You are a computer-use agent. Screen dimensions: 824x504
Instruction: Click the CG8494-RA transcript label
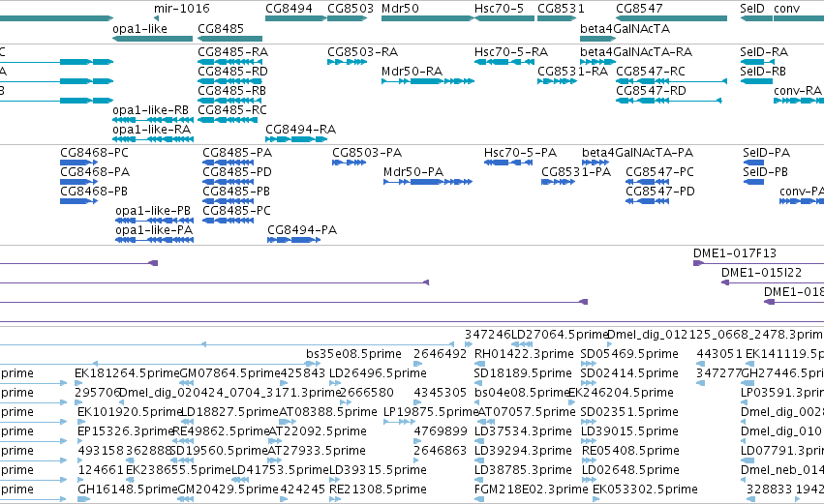(300, 130)
